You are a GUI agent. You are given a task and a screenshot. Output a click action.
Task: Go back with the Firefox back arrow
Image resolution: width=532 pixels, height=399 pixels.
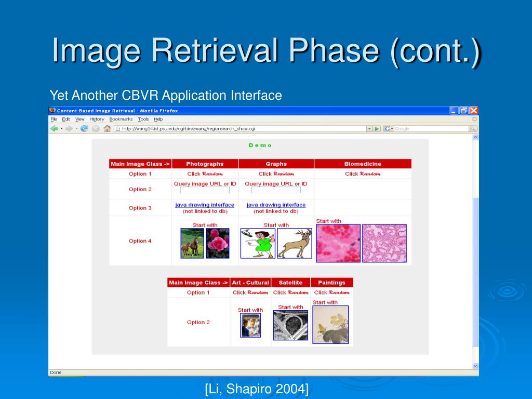[x=54, y=129]
